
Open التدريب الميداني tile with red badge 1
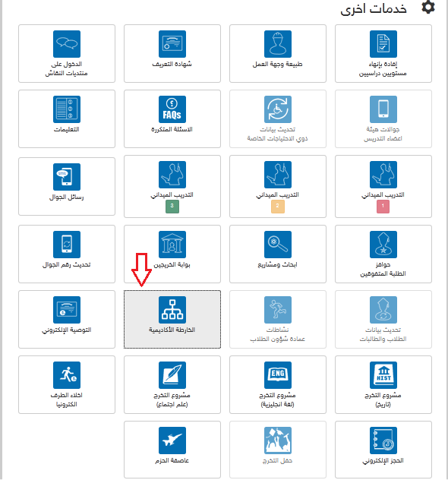point(383,186)
